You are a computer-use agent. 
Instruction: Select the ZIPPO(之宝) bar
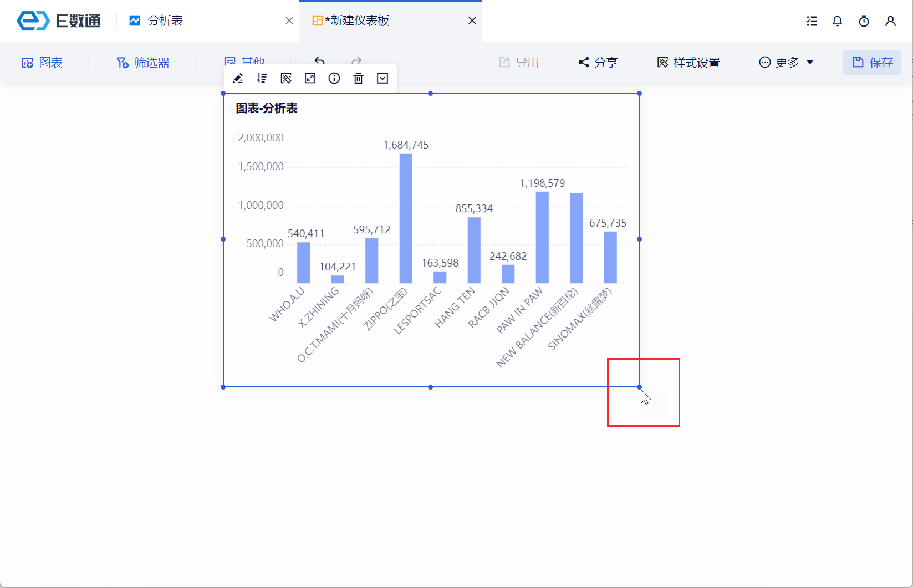click(406, 218)
